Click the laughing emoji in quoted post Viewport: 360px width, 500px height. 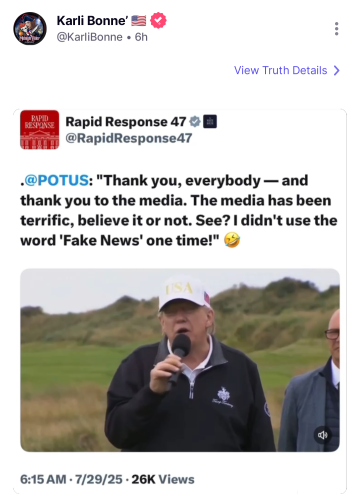(x=232, y=240)
